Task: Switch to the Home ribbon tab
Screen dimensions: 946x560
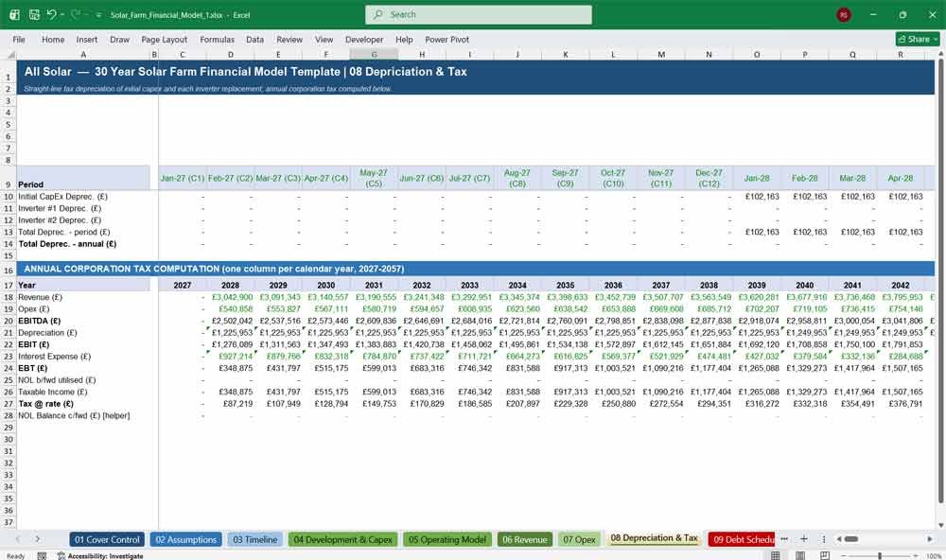Action: (x=53, y=39)
